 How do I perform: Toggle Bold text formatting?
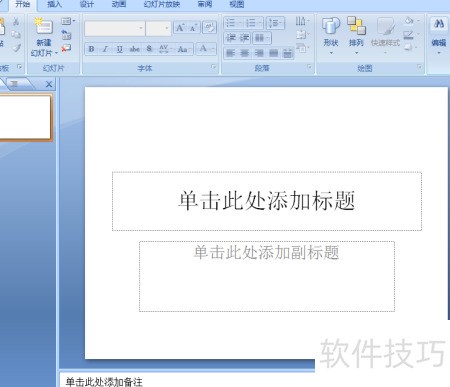[x=91, y=49]
